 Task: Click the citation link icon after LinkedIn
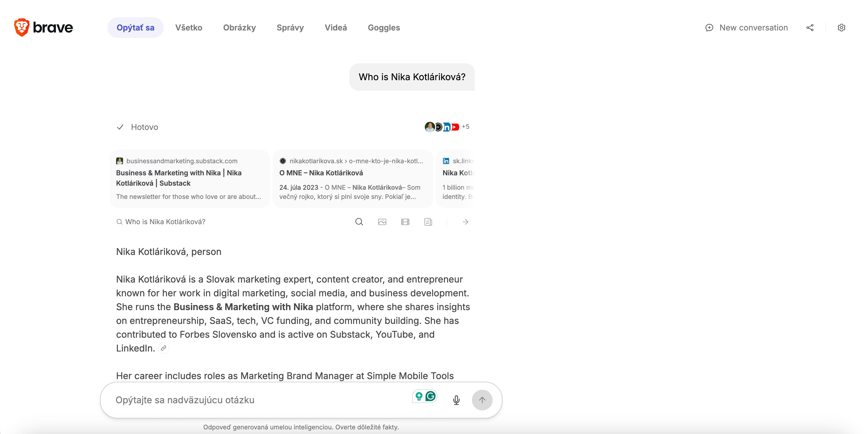pyautogui.click(x=164, y=348)
